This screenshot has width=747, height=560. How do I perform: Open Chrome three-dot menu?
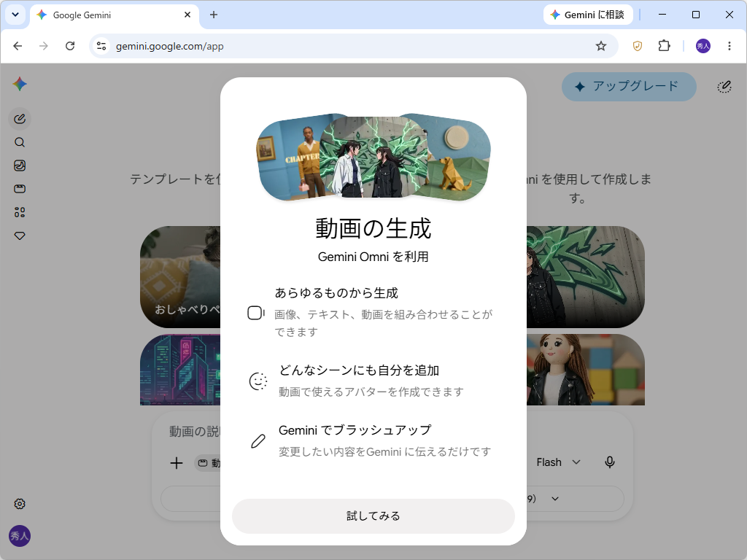click(729, 46)
